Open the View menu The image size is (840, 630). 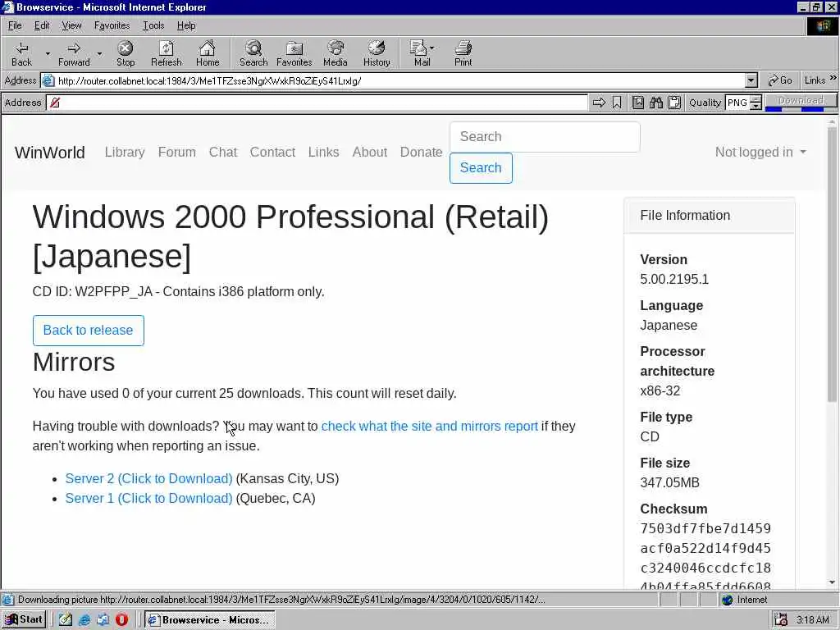(x=72, y=25)
